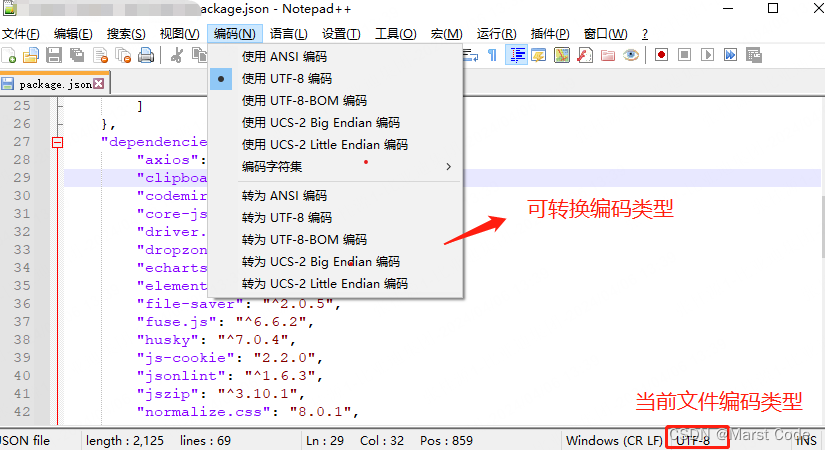Open the 编辑(E) menu
Viewport: 825px width, 450px height.
pos(73,34)
